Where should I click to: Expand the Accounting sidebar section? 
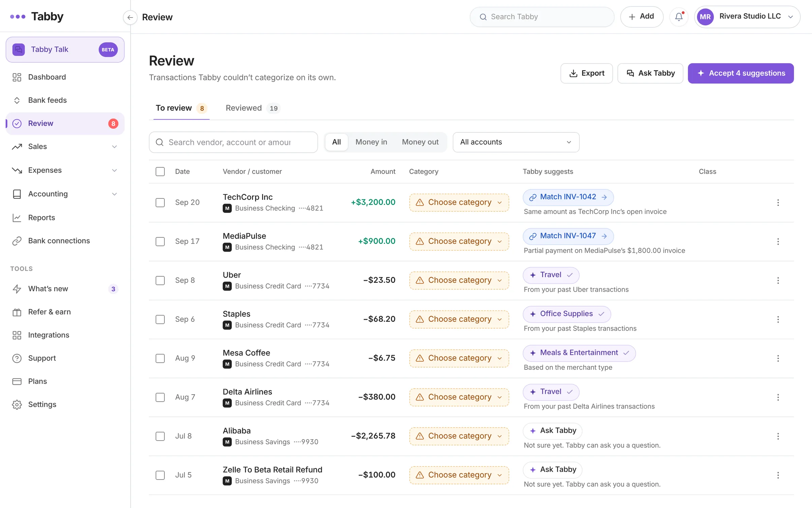[65, 194]
